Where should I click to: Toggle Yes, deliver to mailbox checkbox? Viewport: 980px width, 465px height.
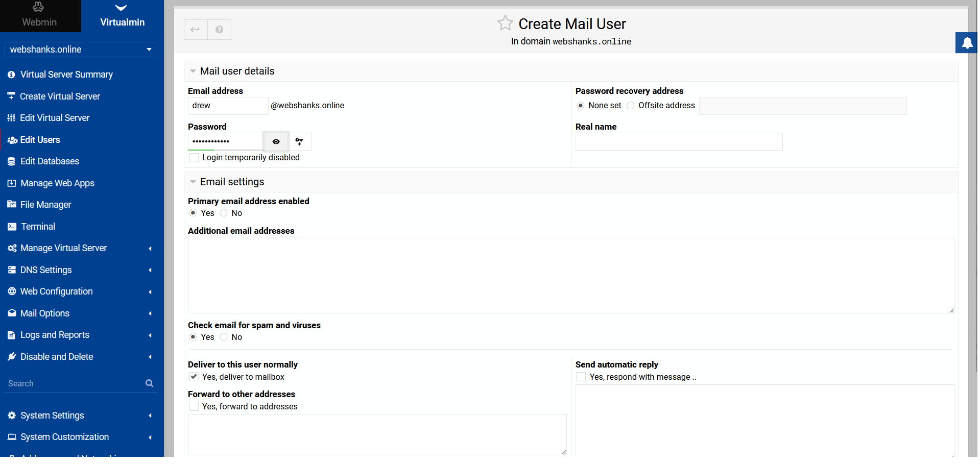(194, 377)
